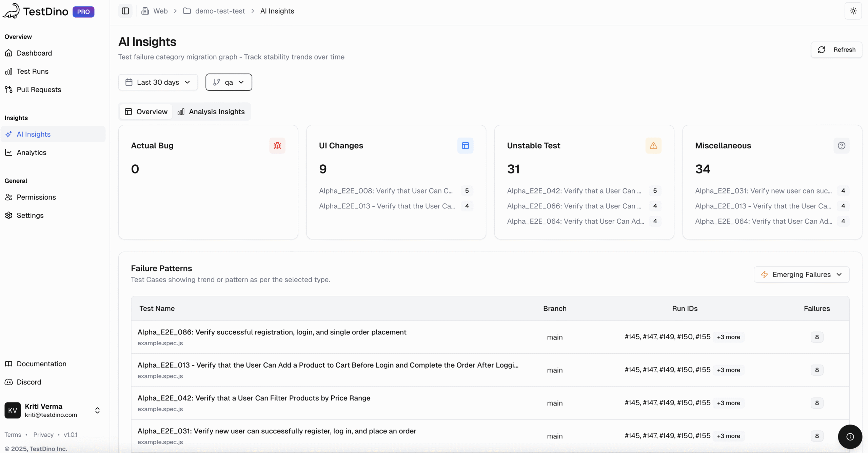Screen dimensions: 868x453
Task: Click the bug icon on the Actual Bug card
Action: coord(277,145)
